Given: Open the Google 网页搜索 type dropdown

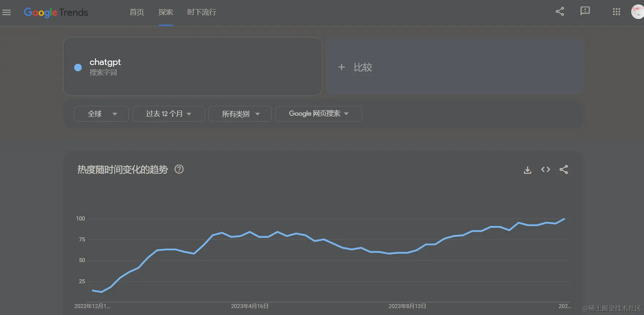Looking at the screenshot, I should pos(318,114).
